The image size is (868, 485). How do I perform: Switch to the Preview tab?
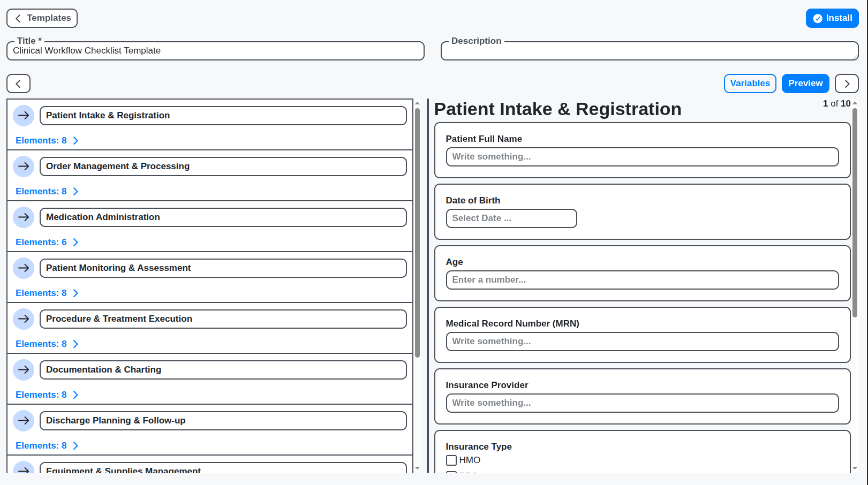pos(805,84)
